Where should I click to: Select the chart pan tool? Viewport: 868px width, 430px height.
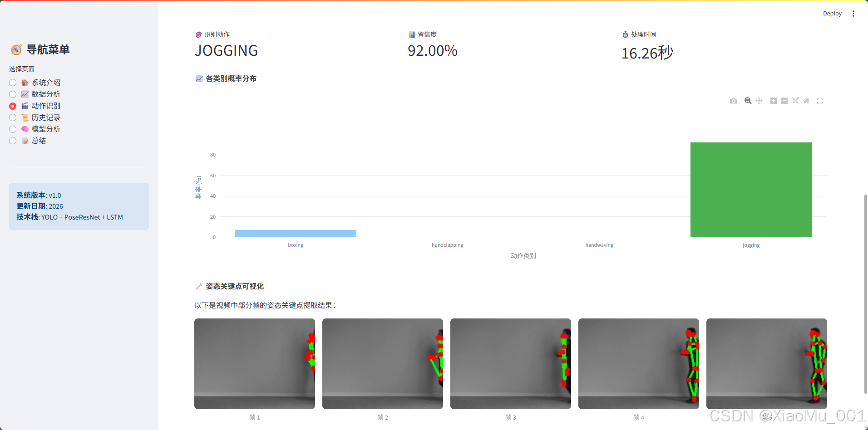point(759,101)
